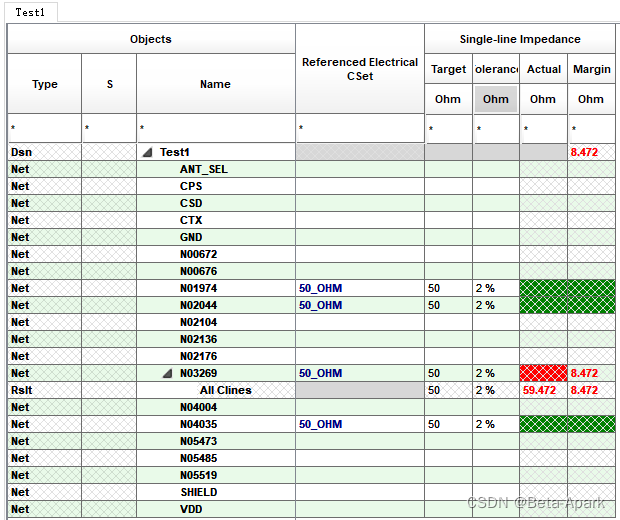Screen dimensions: 620x520
Task: Switch to the Test1 tab
Action: tap(30, 12)
